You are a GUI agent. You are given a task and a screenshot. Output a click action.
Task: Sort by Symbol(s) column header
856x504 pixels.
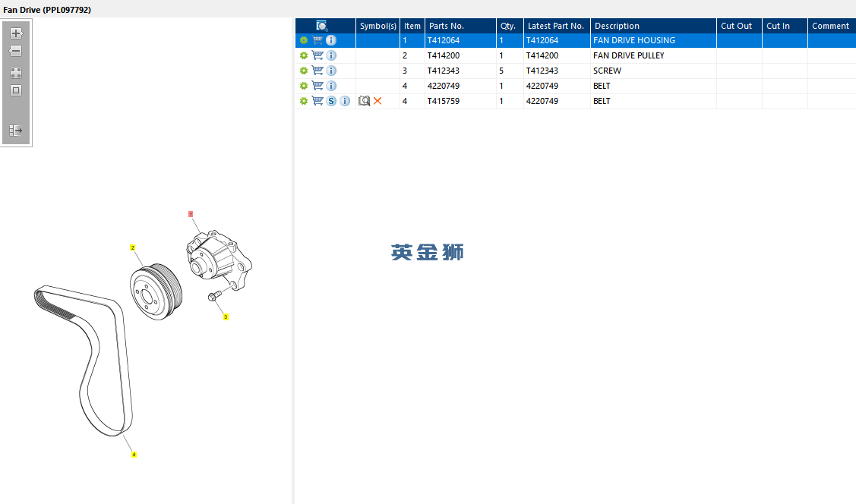(377, 26)
